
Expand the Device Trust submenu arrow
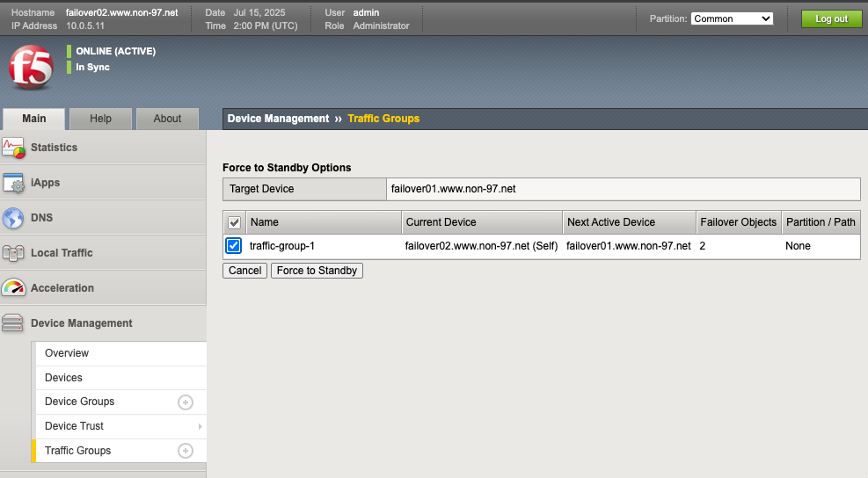click(x=200, y=426)
